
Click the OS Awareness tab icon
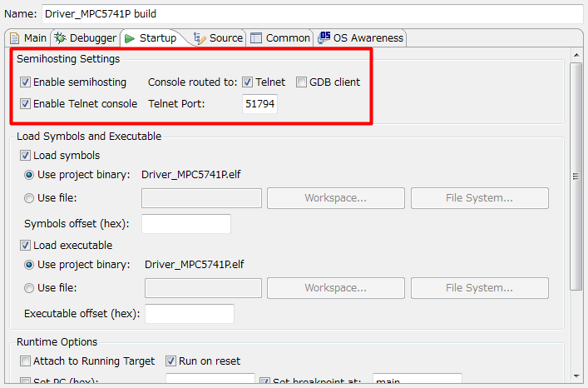coord(324,38)
